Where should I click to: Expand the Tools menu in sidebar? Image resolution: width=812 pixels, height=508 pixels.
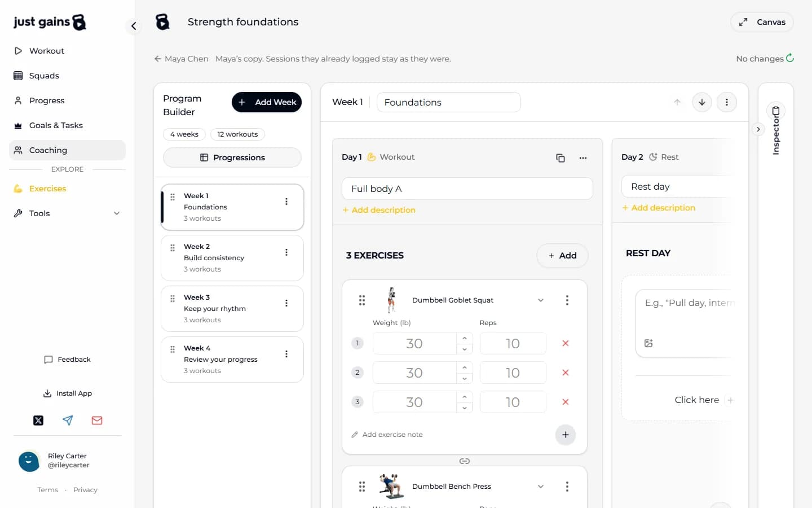tap(67, 213)
